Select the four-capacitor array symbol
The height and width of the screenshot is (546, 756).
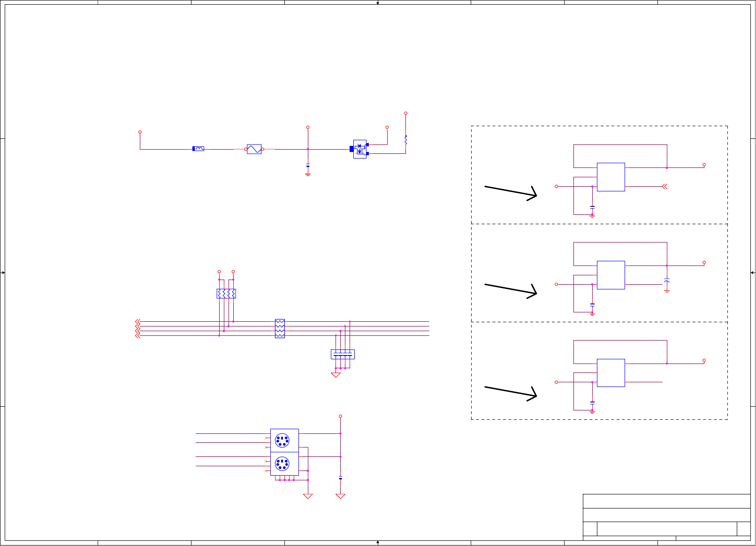coord(343,355)
